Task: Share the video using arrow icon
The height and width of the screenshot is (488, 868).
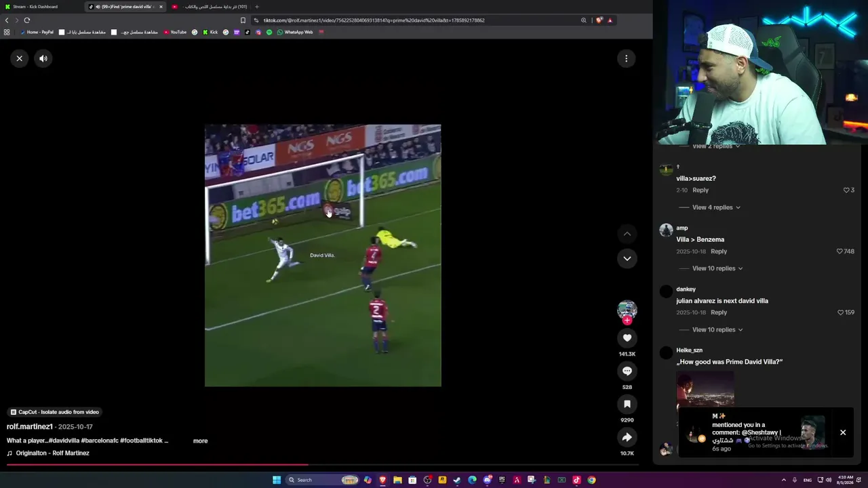Action: pos(627,437)
